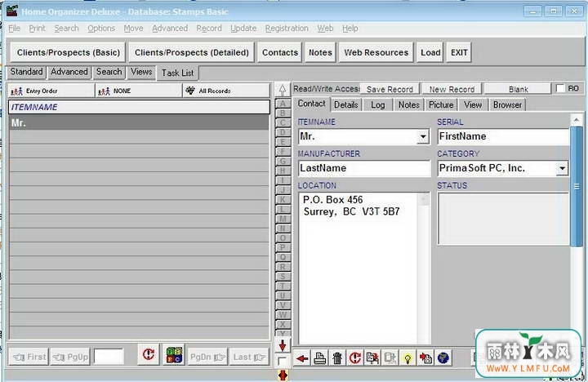The image size is (588, 382).
Task: Click the MANUFACTURER field containing LastName
Action: pyautogui.click(x=364, y=168)
